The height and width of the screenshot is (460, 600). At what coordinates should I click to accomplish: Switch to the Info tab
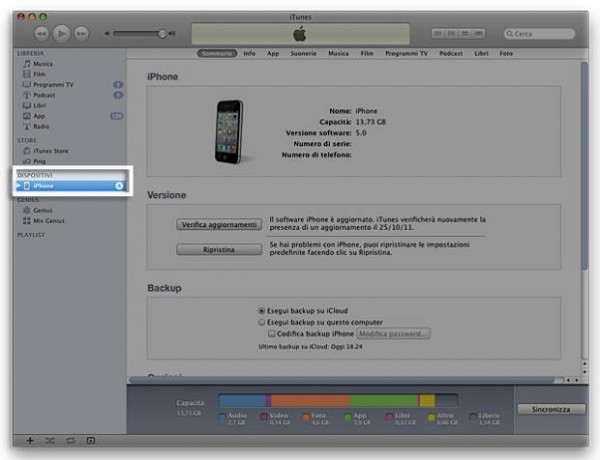click(249, 53)
